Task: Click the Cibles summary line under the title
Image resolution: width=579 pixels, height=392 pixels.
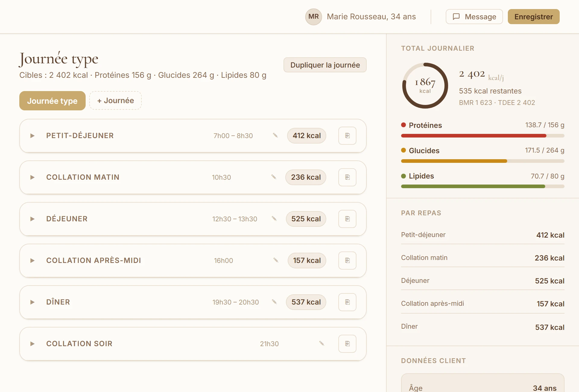Action: coord(143,75)
